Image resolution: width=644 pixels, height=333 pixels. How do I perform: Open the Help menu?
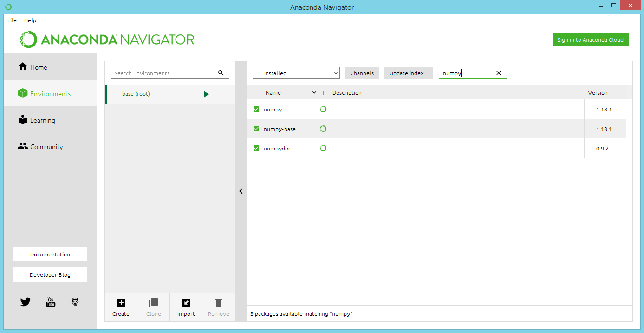pos(30,20)
